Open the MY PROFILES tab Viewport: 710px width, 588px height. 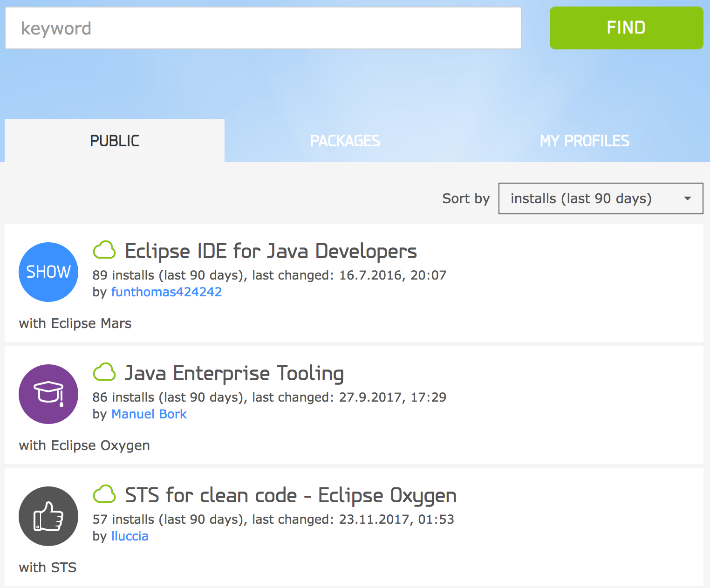585,141
